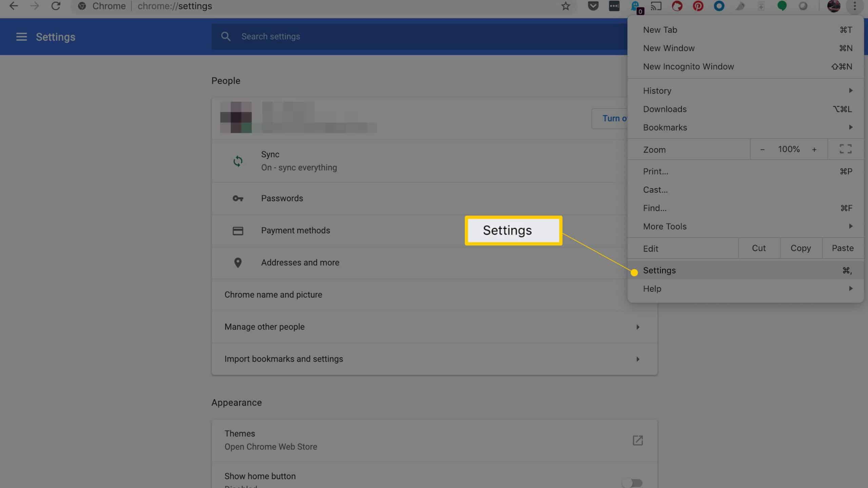Disable the Show home button toggle
This screenshot has height=488, width=868.
tap(632, 483)
